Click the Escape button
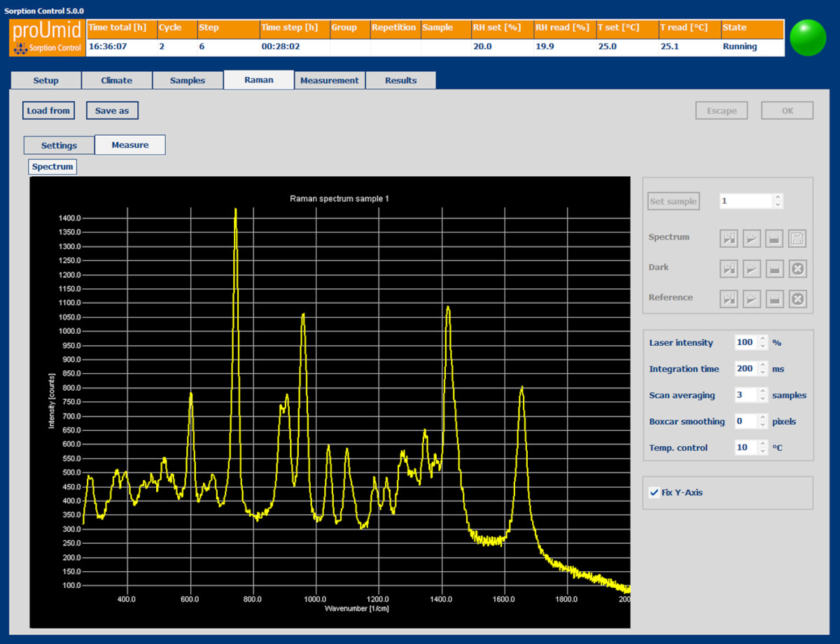 (722, 111)
